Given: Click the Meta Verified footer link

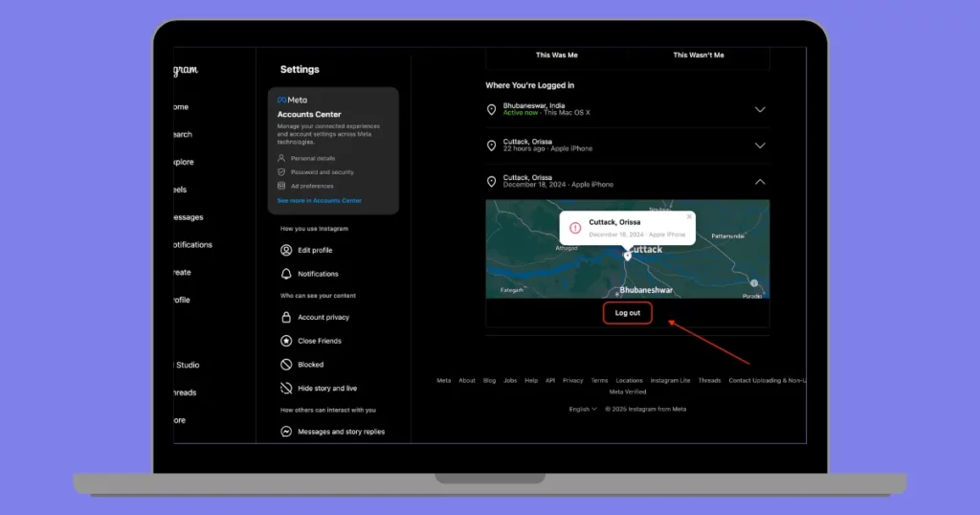Looking at the screenshot, I should click(x=628, y=392).
